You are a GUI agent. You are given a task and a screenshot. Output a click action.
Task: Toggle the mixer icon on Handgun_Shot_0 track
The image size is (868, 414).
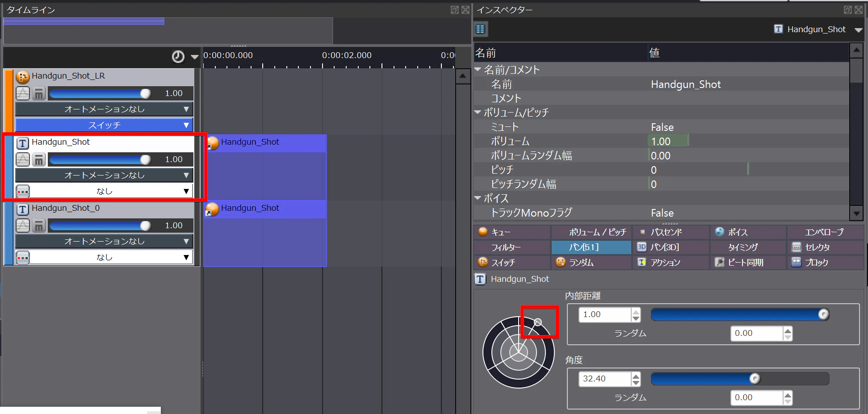click(39, 226)
